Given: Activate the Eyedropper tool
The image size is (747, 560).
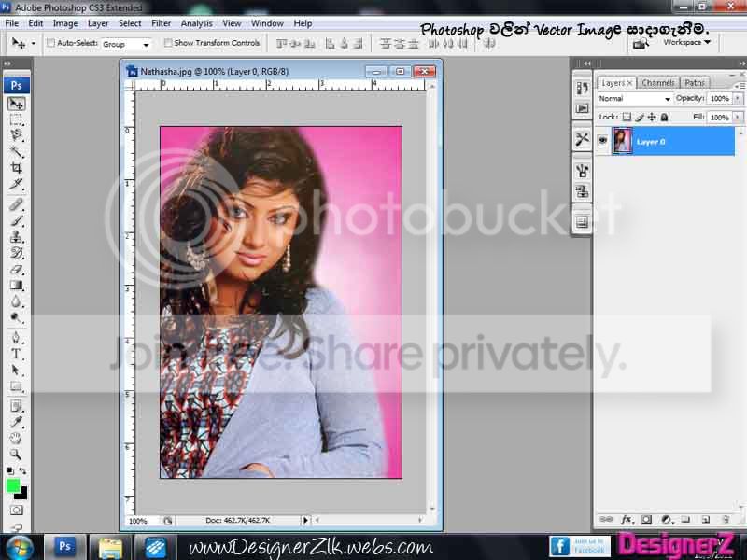Looking at the screenshot, I should pos(16,422).
